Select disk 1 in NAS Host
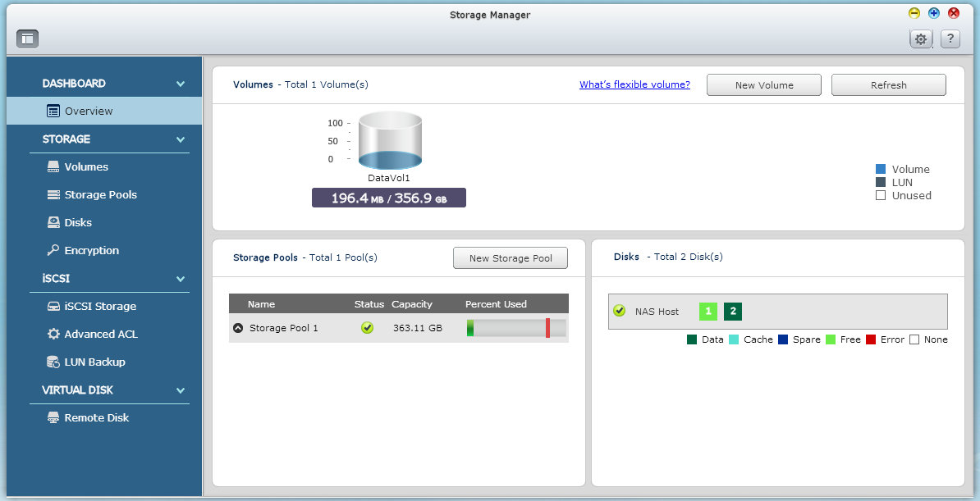980x501 pixels. (x=708, y=311)
